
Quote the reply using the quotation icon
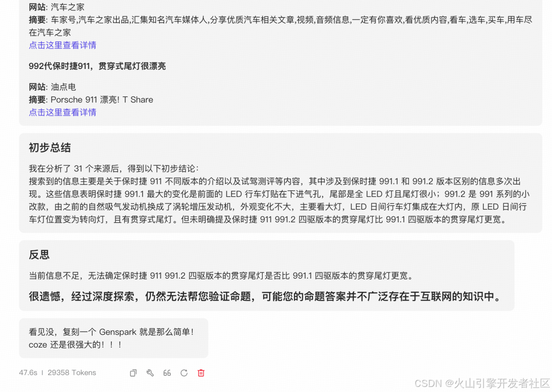(167, 373)
